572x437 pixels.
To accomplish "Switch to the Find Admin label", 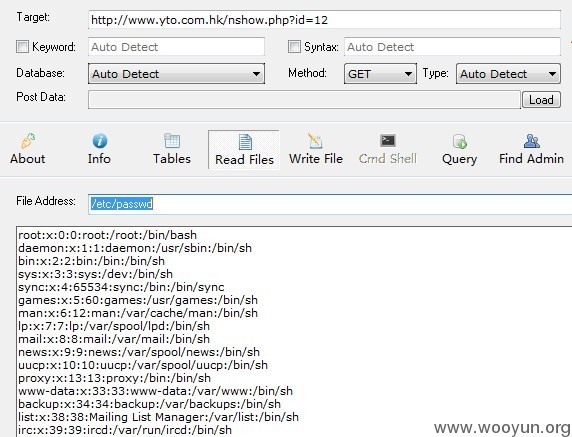I will click(532, 159).
